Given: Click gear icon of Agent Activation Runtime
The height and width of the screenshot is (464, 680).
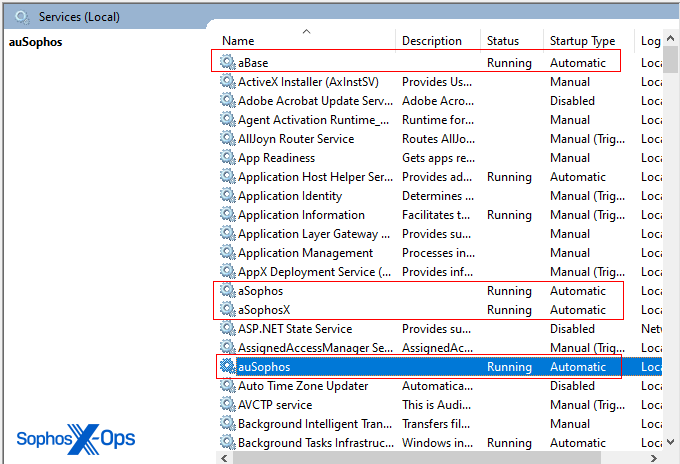Looking at the screenshot, I should tap(228, 119).
